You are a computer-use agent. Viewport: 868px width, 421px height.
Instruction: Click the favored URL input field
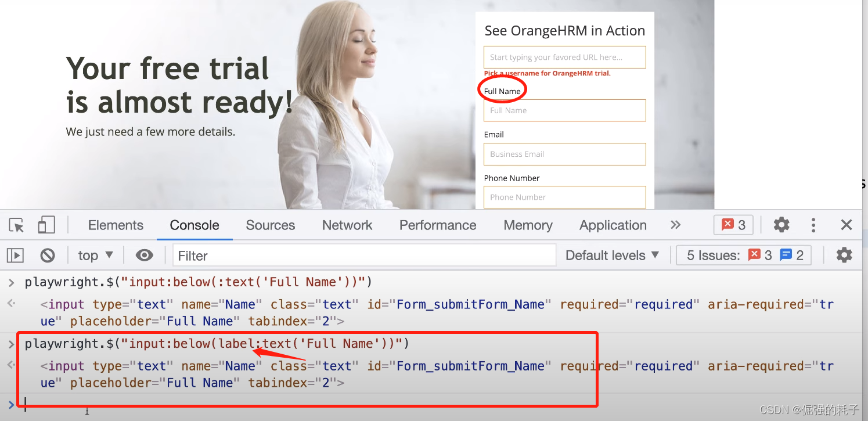click(x=565, y=57)
